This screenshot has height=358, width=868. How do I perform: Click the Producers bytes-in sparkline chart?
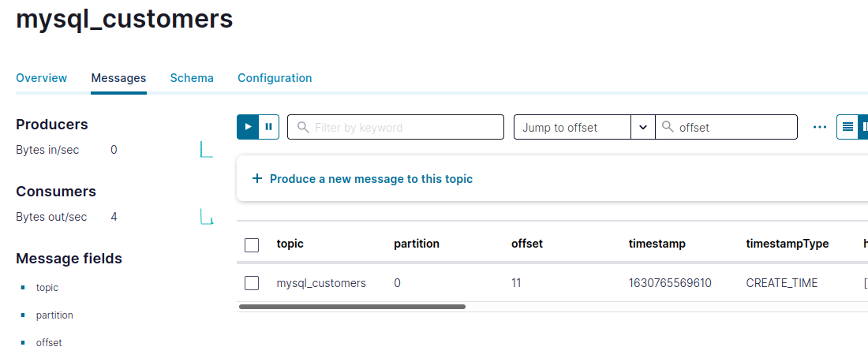point(207,150)
